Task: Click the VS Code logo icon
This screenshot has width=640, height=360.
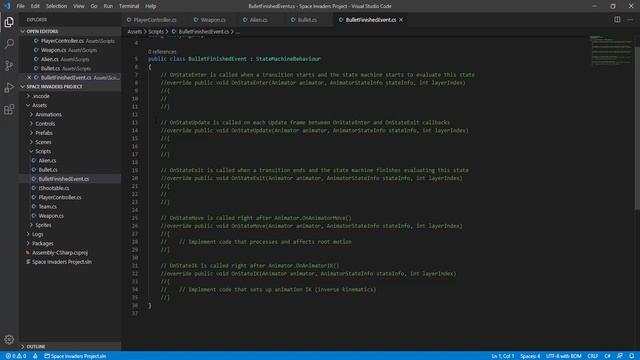Action: tap(7, 6)
